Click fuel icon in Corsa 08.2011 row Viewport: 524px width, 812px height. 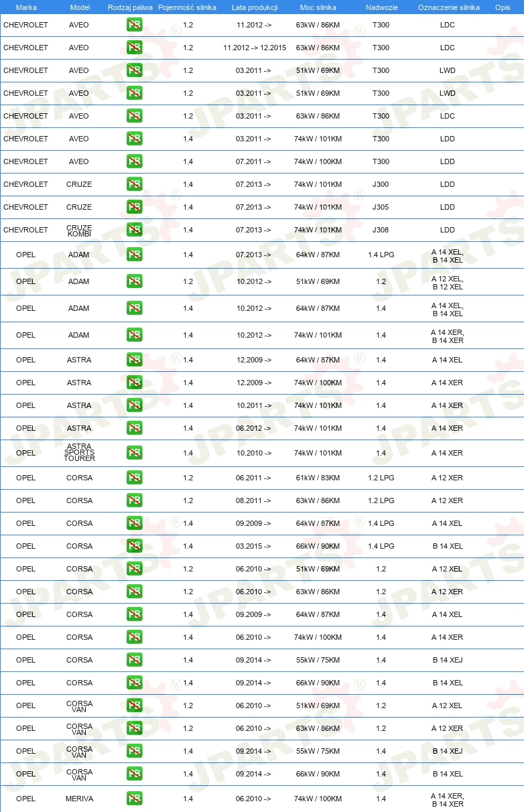click(x=134, y=500)
